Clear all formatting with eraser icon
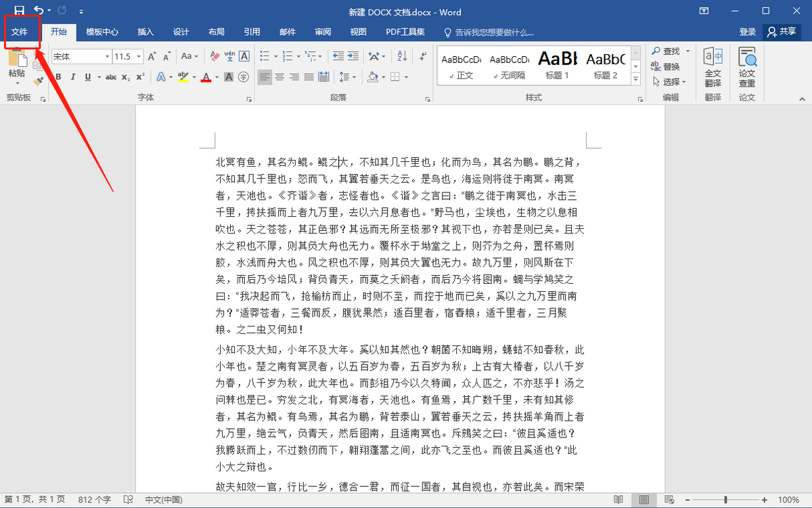Image resolution: width=812 pixels, height=508 pixels. tap(215, 56)
